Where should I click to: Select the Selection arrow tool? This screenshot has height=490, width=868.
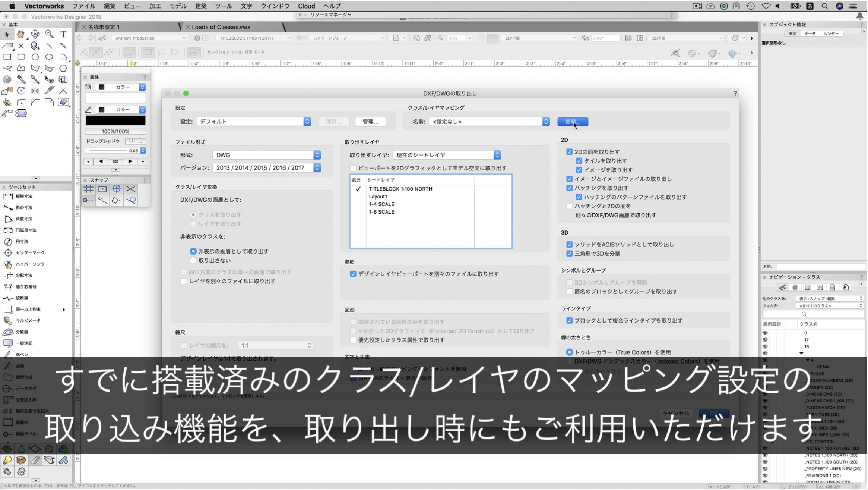click(7, 34)
